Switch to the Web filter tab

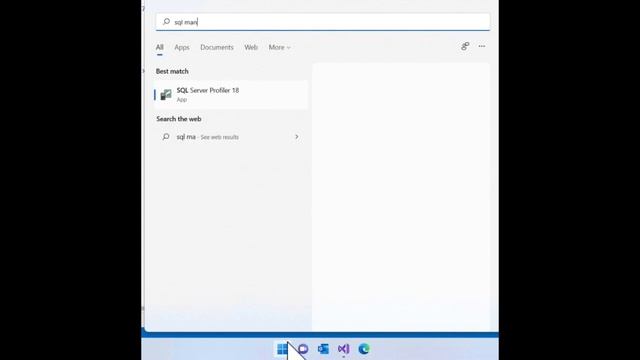coord(251,47)
